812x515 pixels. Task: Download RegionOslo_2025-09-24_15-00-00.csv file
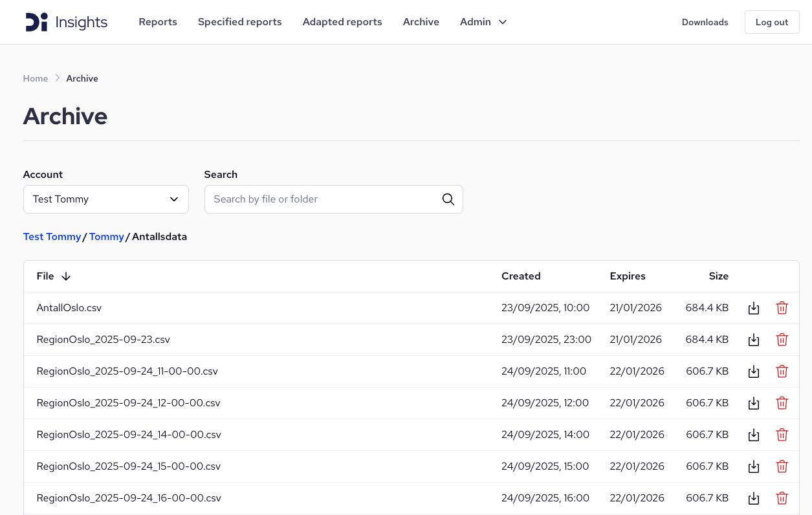click(753, 466)
